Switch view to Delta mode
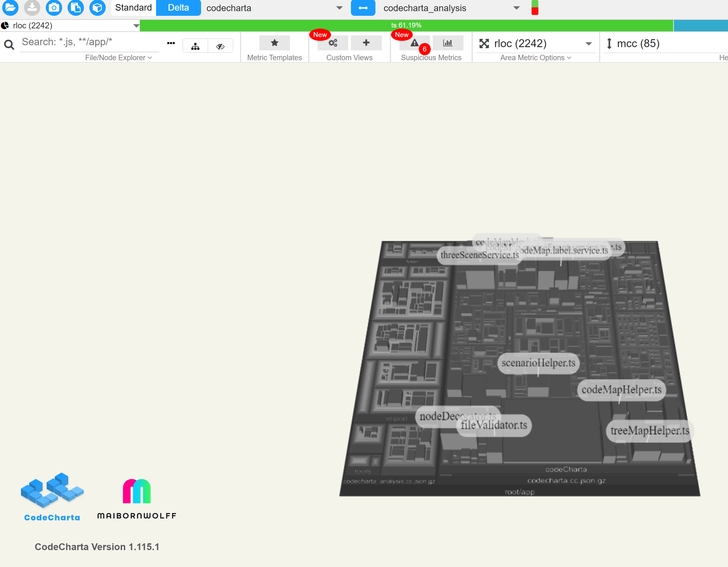This screenshot has height=567, width=728. (178, 8)
